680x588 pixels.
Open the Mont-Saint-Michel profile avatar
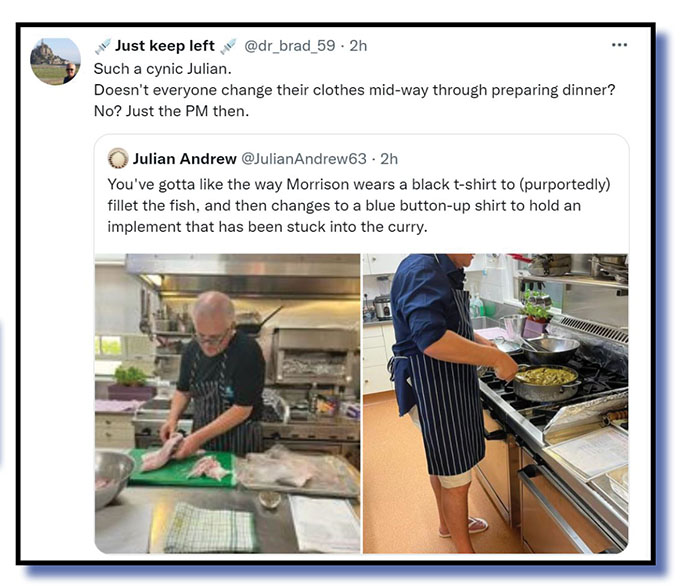pos(55,61)
